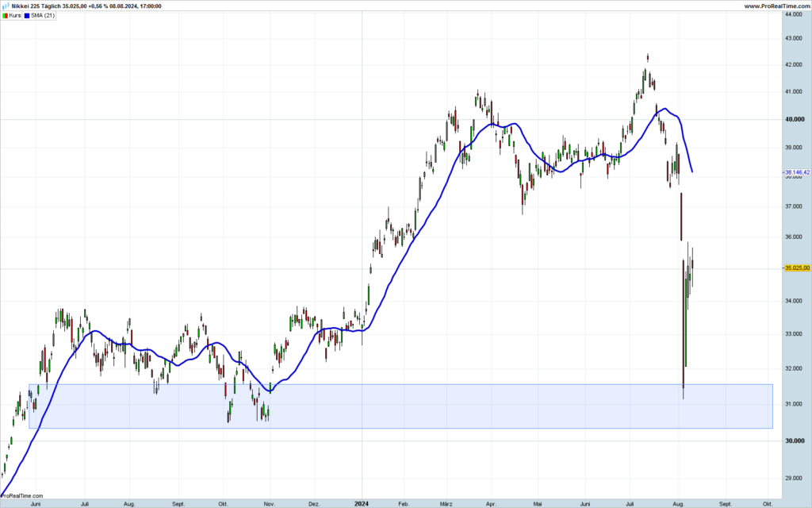Click the 37.000 price axis label
The image size is (812, 508).
[x=793, y=206]
